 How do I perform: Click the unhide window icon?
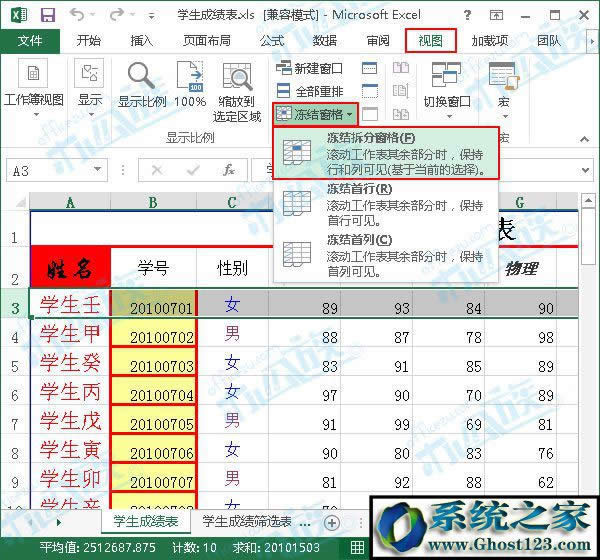[x=369, y=114]
